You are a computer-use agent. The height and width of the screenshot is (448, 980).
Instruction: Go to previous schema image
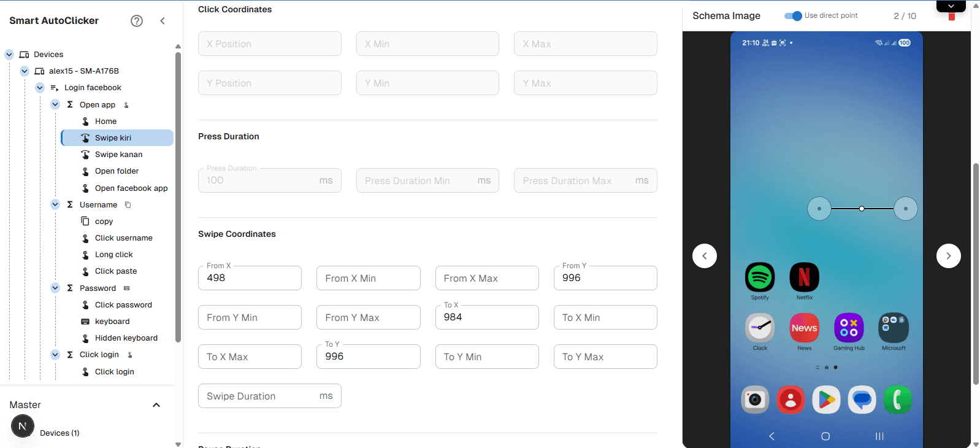[705, 256]
